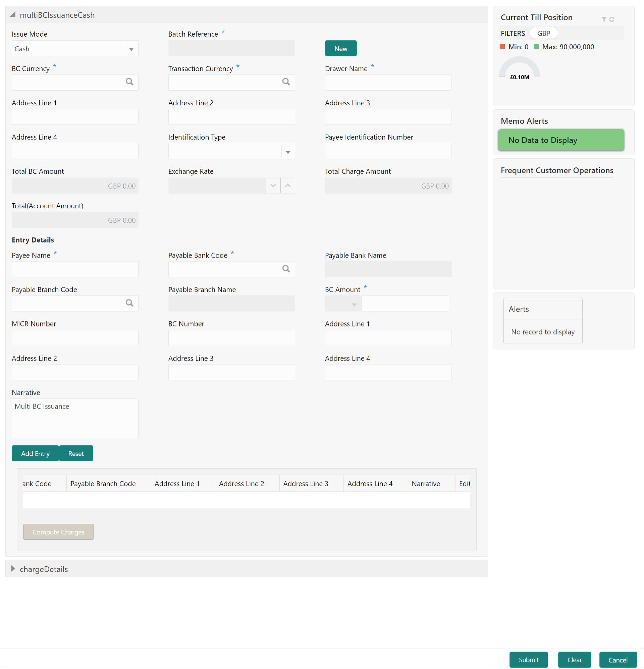Open the BC Amount currency dropdown
Screen dimensions: 644x669
pyautogui.click(x=354, y=304)
